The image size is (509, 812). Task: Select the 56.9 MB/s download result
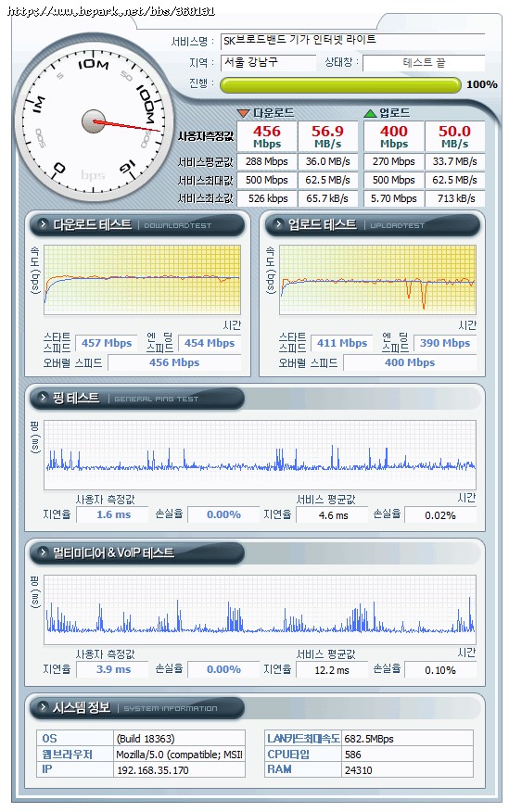[x=327, y=136]
